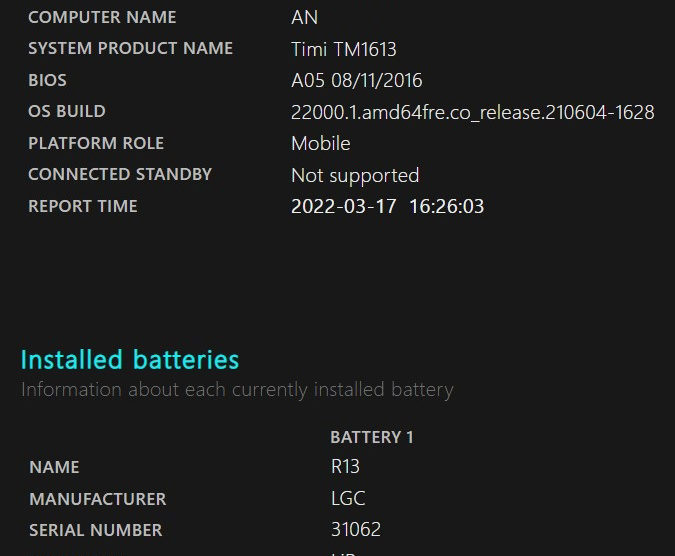675x556 pixels.
Task: Select the Timi TM1613 product name
Action: pos(344,49)
